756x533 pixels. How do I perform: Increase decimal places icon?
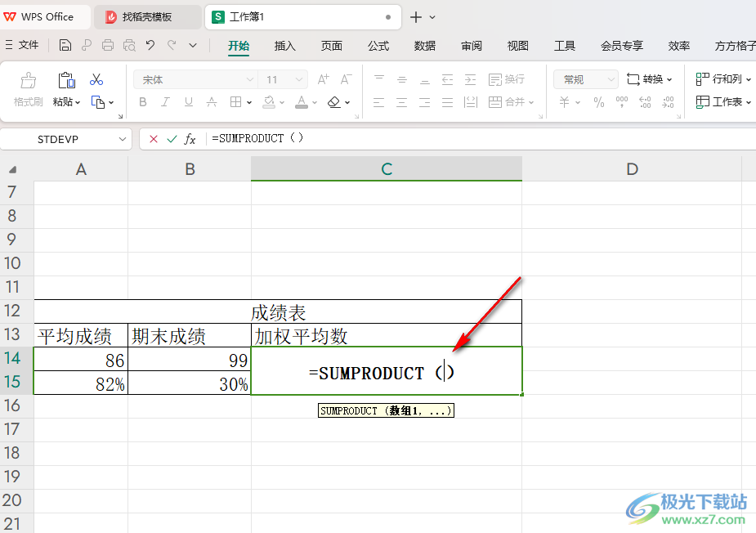coord(645,102)
